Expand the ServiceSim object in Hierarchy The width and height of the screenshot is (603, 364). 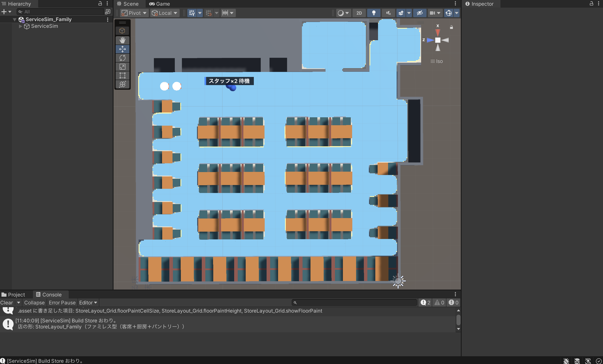tap(20, 26)
